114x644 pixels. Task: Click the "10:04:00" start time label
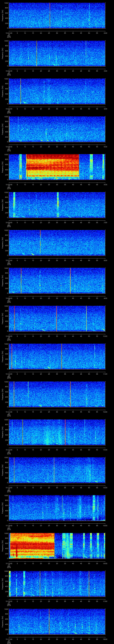pos(9,147)
